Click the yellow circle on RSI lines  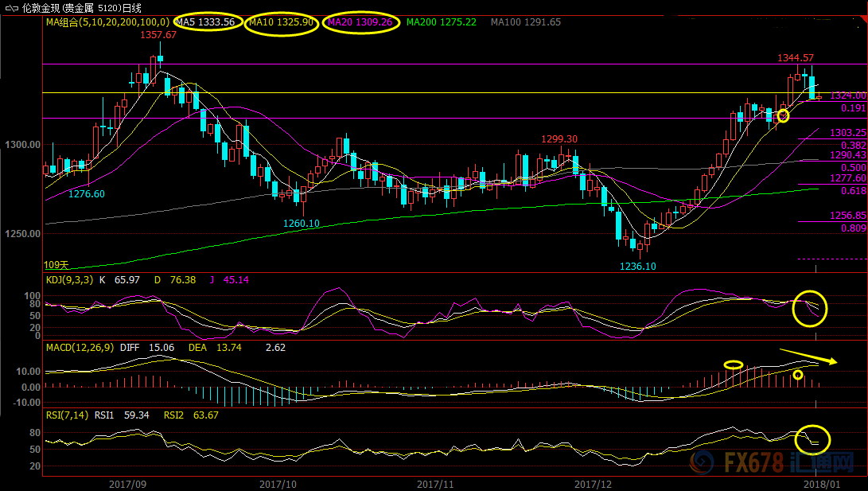coord(812,439)
